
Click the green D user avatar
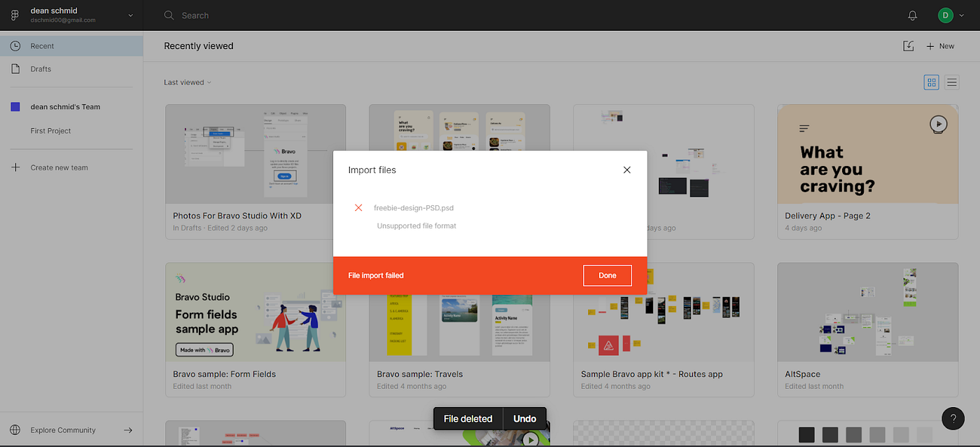click(x=945, y=15)
